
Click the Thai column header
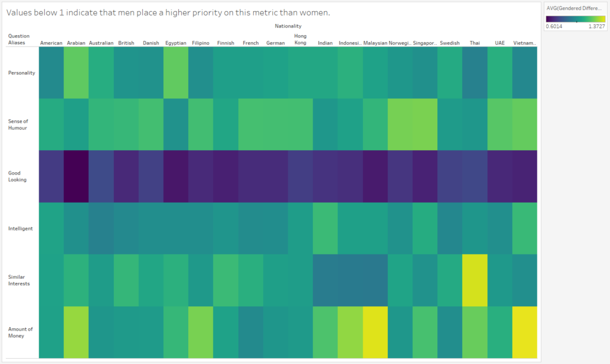[475, 42]
